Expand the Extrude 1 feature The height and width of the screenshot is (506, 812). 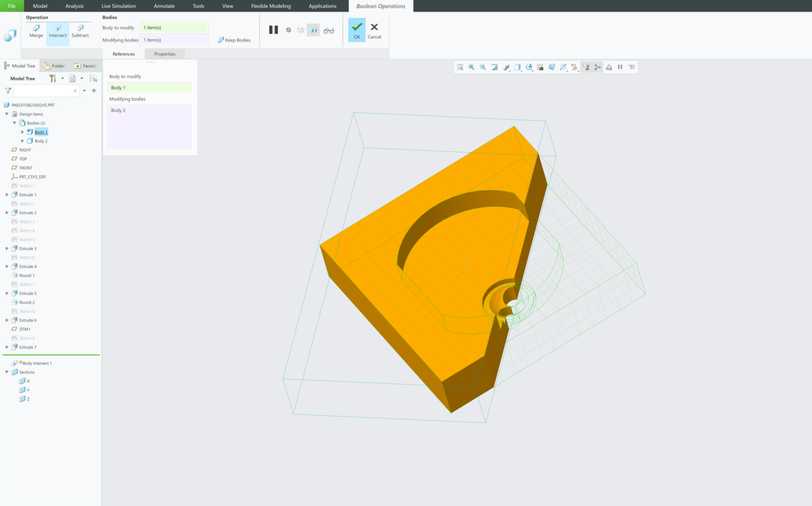click(x=7, y=195)
